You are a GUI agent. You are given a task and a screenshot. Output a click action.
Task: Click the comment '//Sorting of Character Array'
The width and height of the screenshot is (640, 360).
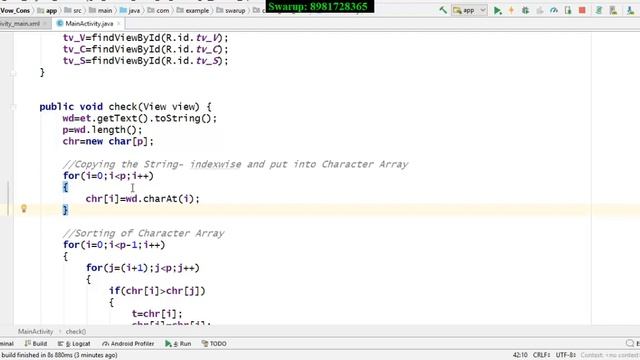point(144,233)
